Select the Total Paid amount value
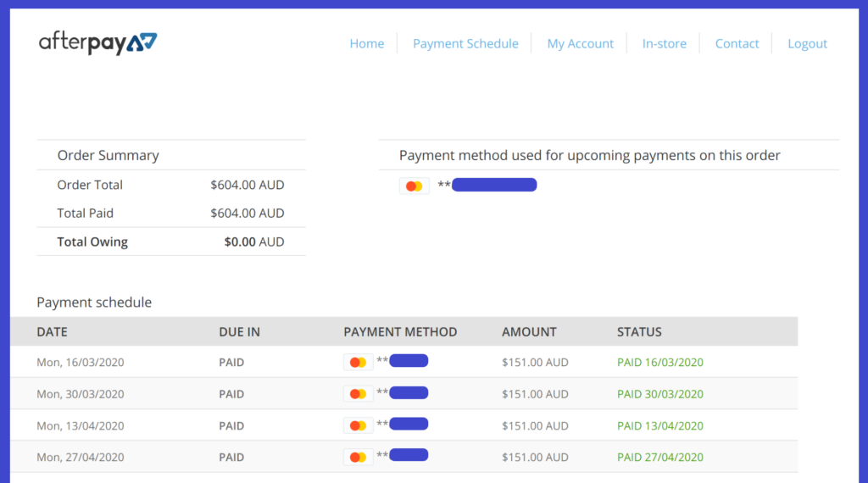868x483 pixels. point(247,213)
